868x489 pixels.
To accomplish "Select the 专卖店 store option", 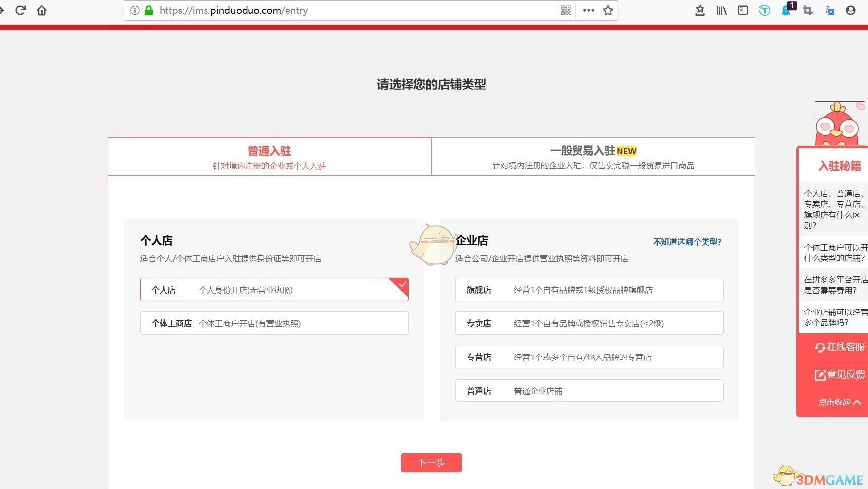I will (x=589, y=323).
